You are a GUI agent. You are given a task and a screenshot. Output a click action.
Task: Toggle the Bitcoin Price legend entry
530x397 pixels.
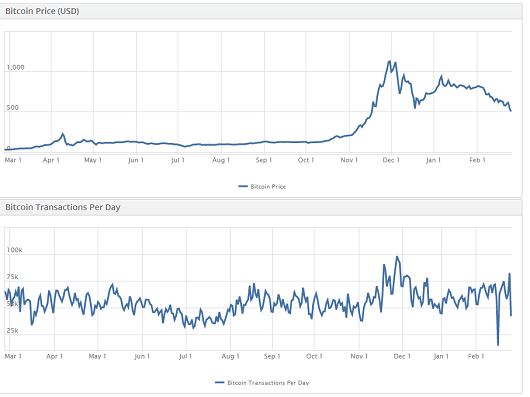point(262,187)
